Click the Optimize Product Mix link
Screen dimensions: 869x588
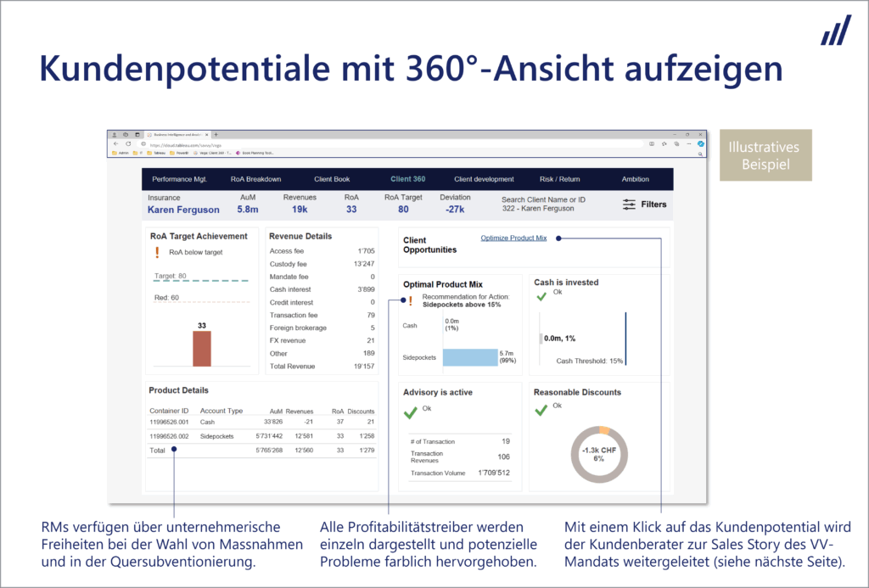(513, 238)
